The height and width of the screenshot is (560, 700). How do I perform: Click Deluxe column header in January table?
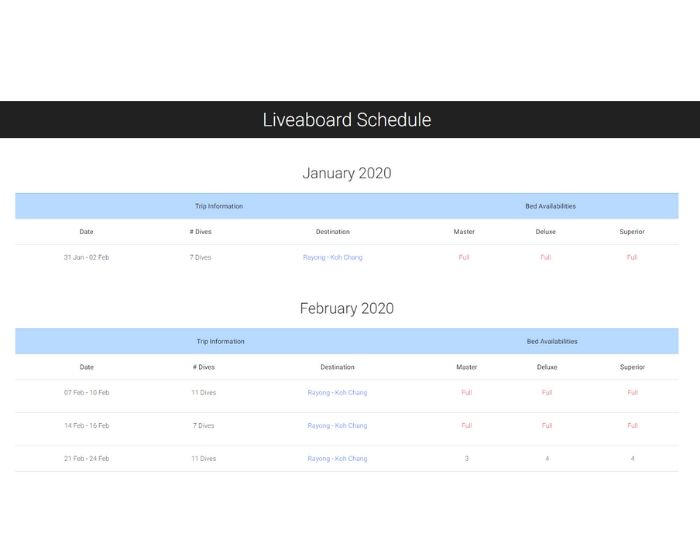click(546, 232)
